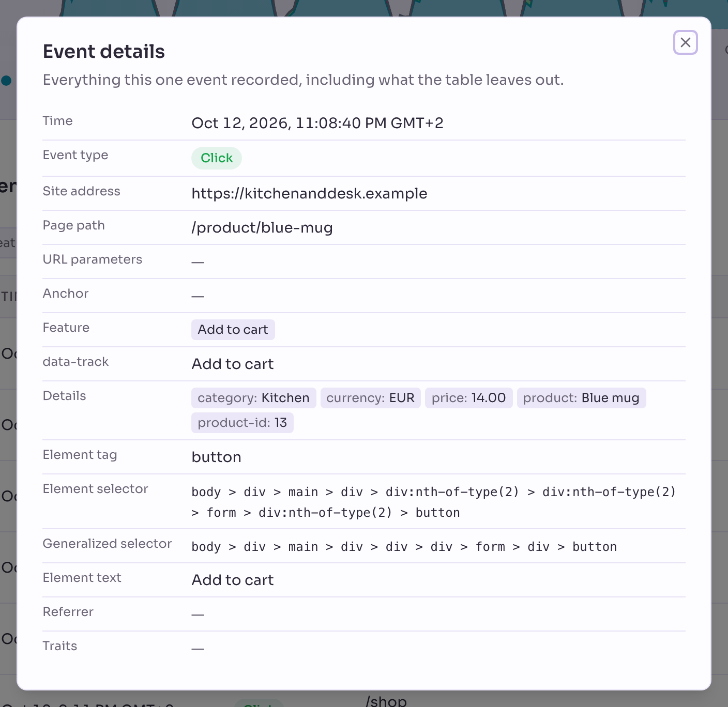Image resolution: width=728 pixels, height=707 pixels.
Task: Select the site address https://kitchenanddesk.example
Action: coord(309,193)
